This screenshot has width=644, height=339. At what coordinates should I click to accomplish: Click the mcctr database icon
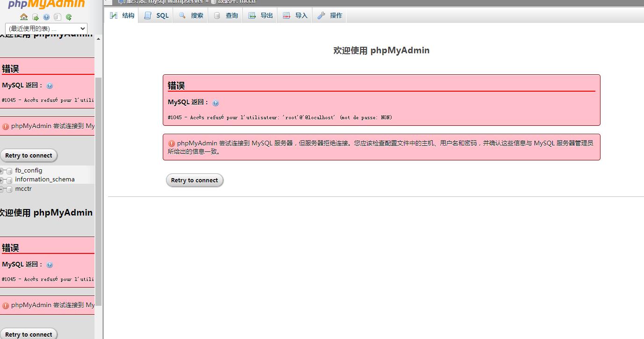click(x=9, y=189)
